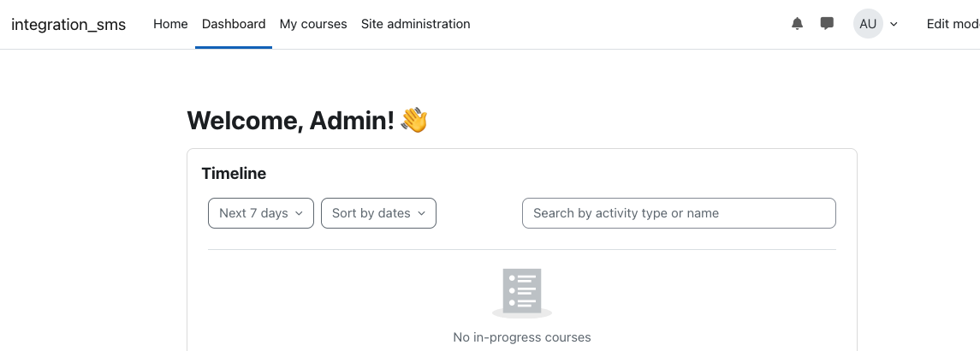Open the messaging chat bubble icon
980x351 pixels.
click(x=827, y=24)
